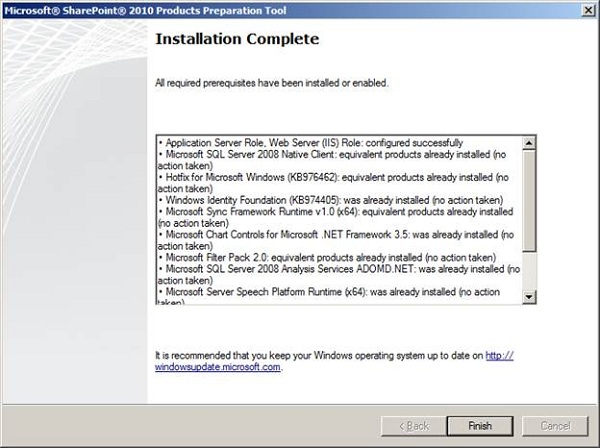Select the Analysis Services ADOMD.NET line
The image size is (600, 448).
339,275
